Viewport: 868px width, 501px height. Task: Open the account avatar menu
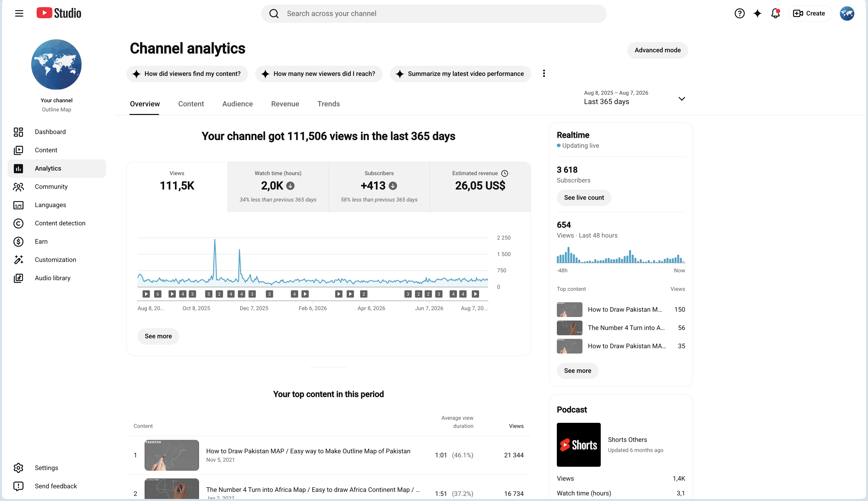pos(847,13)
